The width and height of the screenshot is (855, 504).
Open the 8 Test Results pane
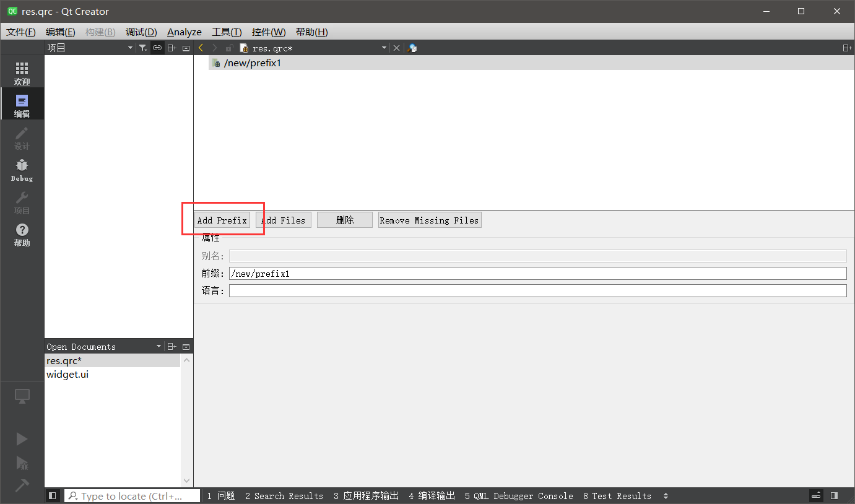tap(617, 496)
